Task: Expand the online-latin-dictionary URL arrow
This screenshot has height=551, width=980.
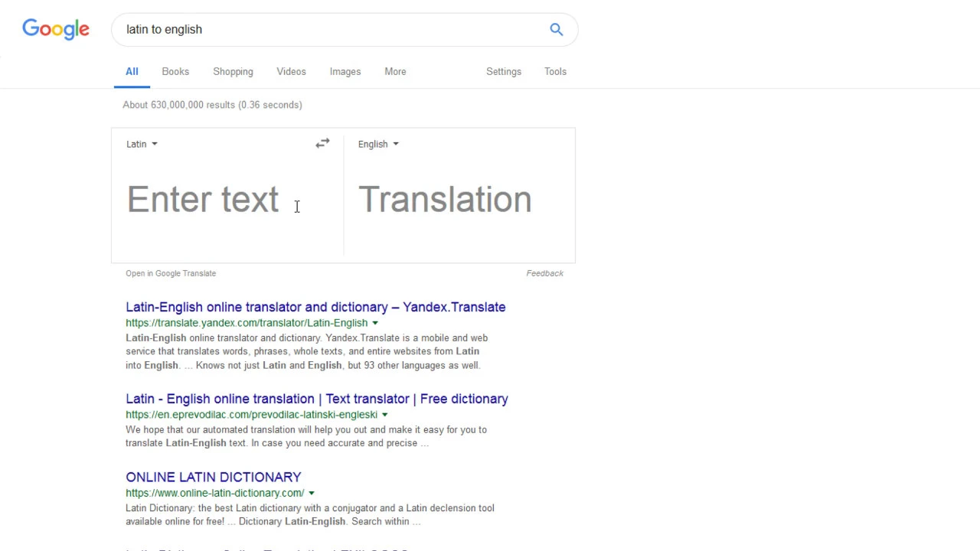Action: click(312, 493)
